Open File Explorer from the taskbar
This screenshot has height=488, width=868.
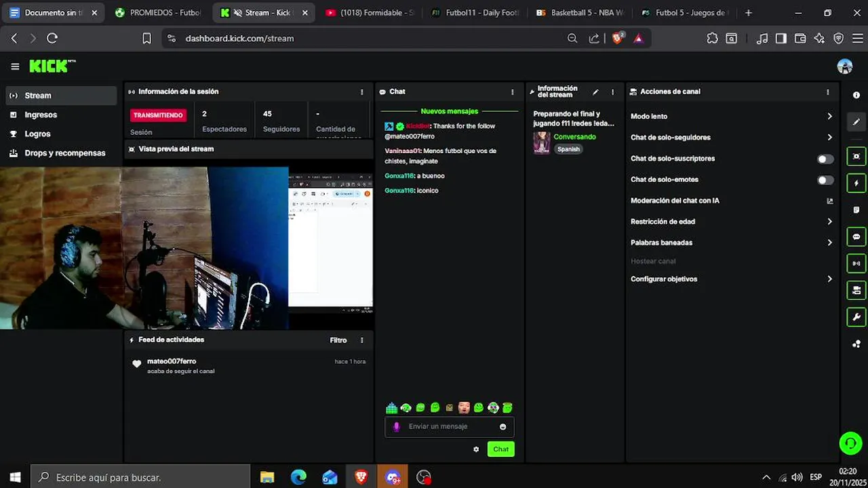[267, 477]
